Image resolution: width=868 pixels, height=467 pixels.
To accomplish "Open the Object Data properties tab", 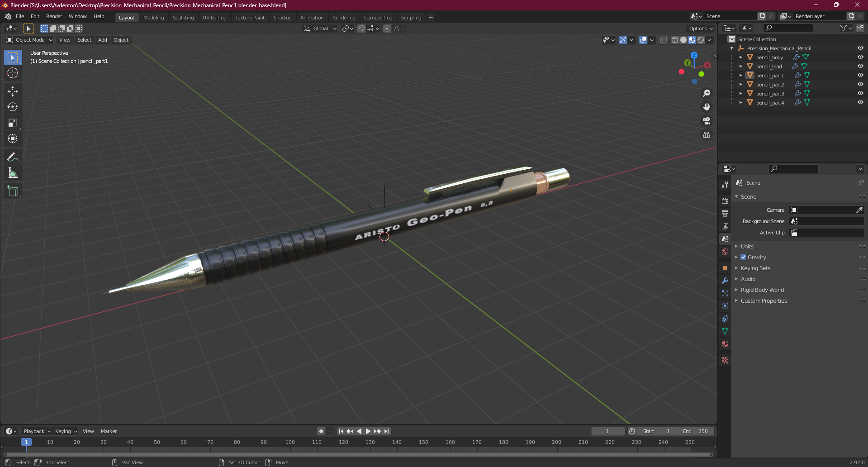I will pyautogui.click(x=725, y=331).
